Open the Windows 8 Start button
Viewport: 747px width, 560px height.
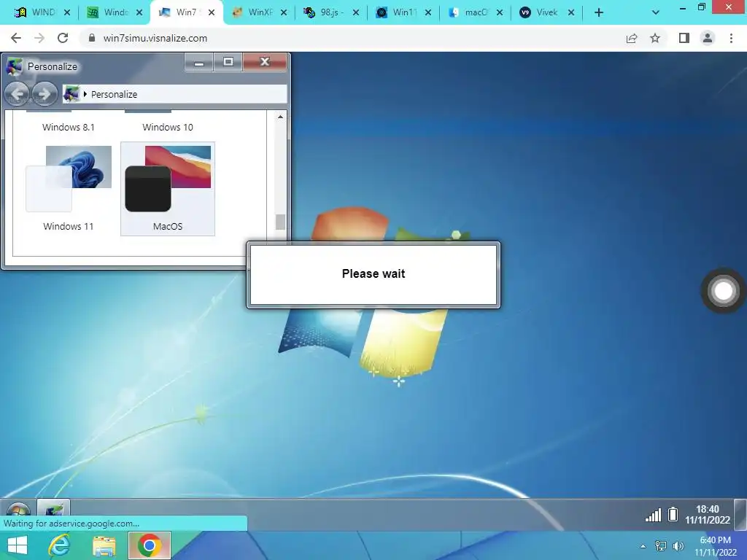18,545
